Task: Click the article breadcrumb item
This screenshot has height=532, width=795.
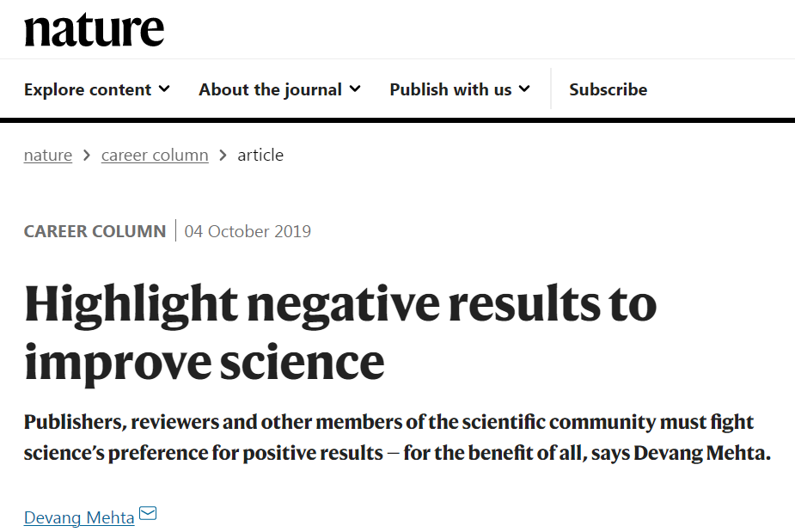Action: click(260, 156)
